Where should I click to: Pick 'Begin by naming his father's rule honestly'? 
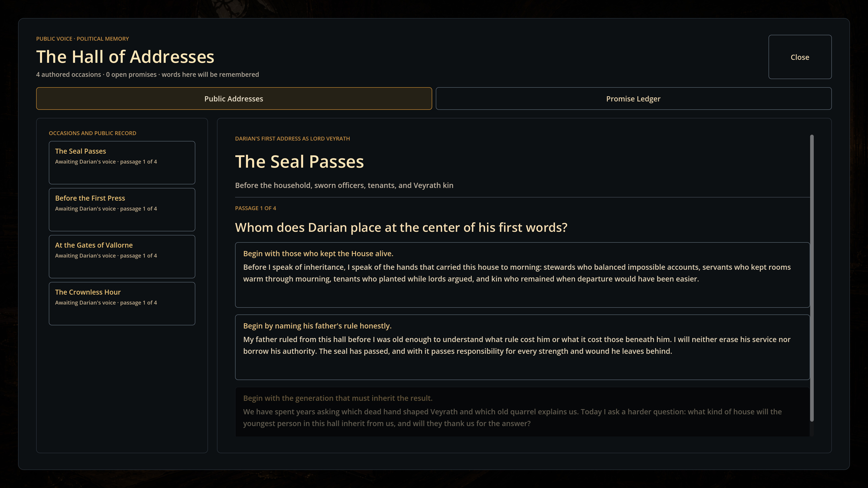click(522, 347)
